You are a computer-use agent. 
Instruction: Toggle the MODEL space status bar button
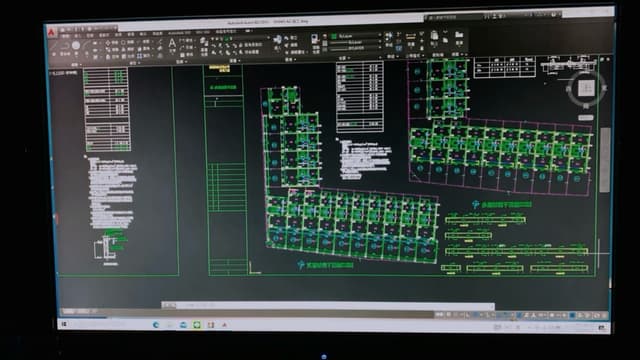click(x=439, y=315)
